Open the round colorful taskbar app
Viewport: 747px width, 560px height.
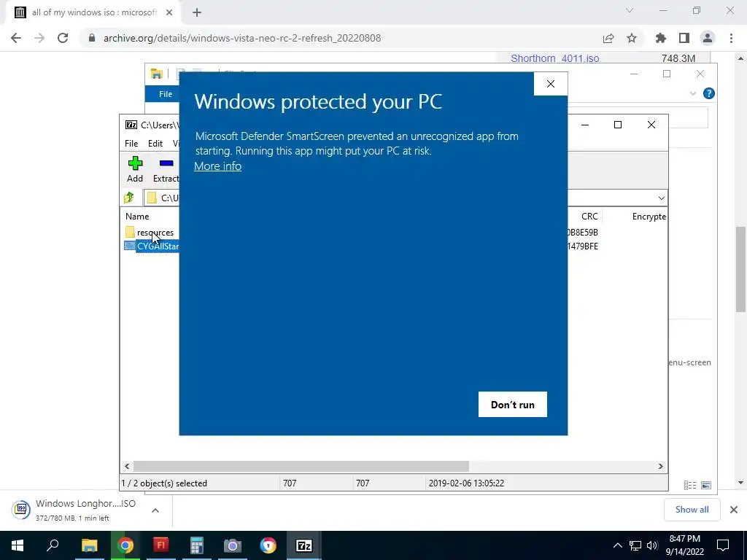coord(268,545)
